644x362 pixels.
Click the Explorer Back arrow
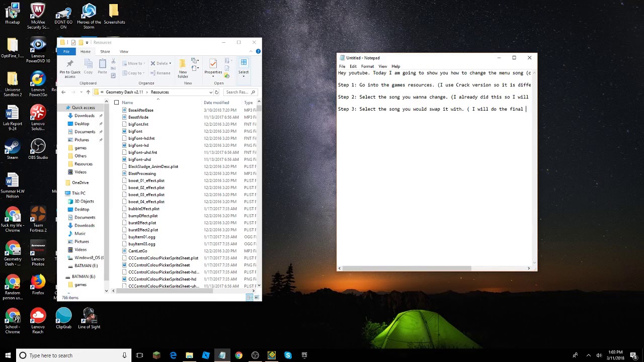pyautogui.click(x=63, y=92)
